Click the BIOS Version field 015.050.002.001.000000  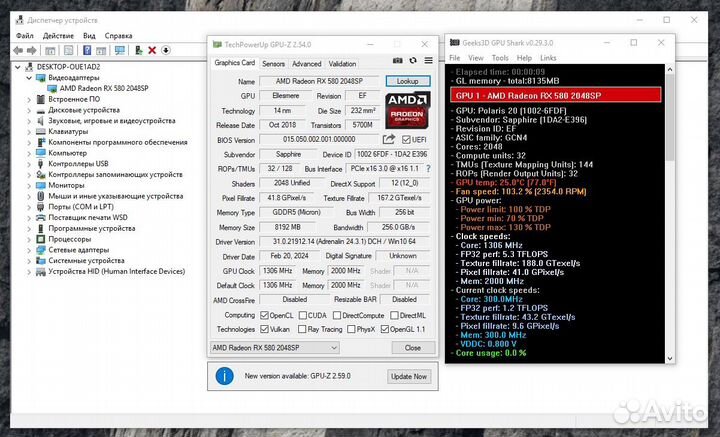319,139
